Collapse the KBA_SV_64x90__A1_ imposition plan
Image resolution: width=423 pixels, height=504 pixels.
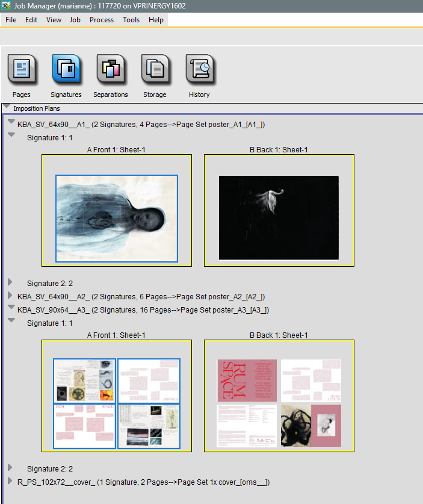11,122
